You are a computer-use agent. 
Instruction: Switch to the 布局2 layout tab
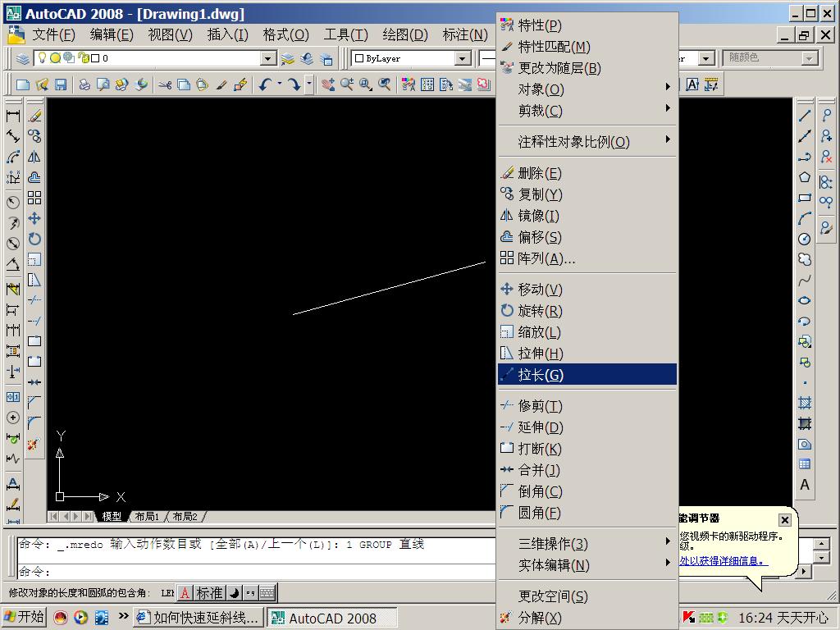[x=185, y=517]
